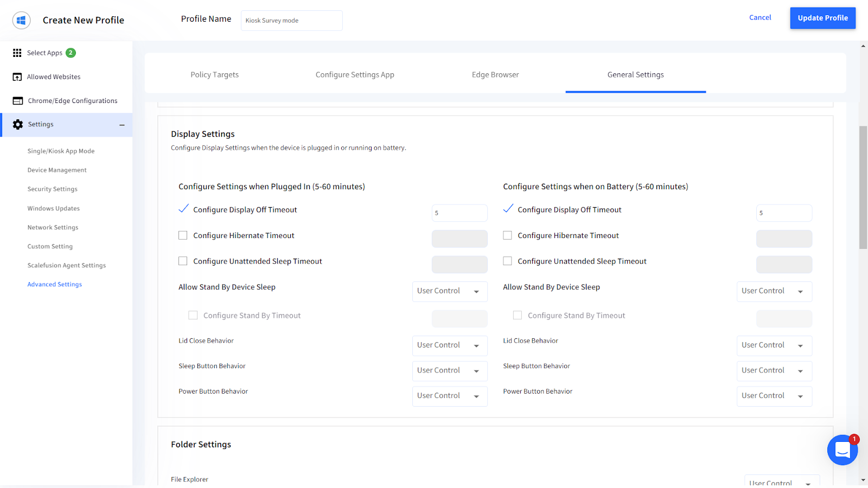Image resolution: width=868 pixels, height=488 pixels.
Task: Click the notification badge on the chat widget
Action: click(855, 439)
